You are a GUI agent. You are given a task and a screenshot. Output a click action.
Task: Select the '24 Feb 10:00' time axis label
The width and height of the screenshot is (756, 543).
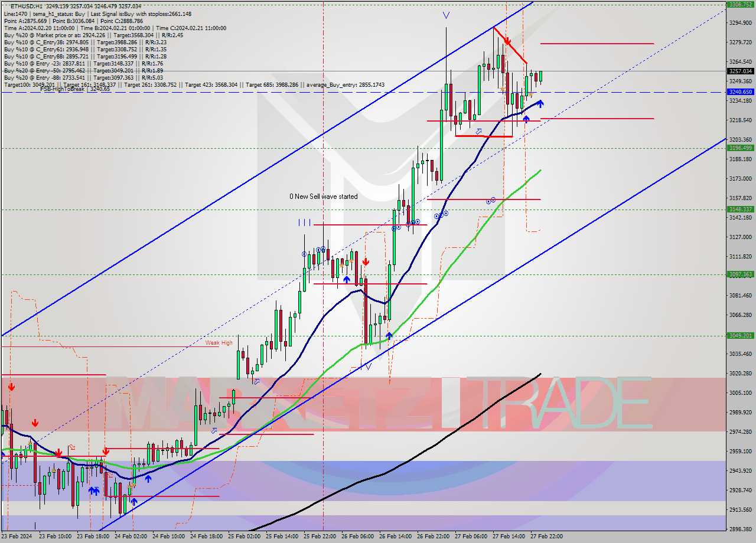[169, 537]
